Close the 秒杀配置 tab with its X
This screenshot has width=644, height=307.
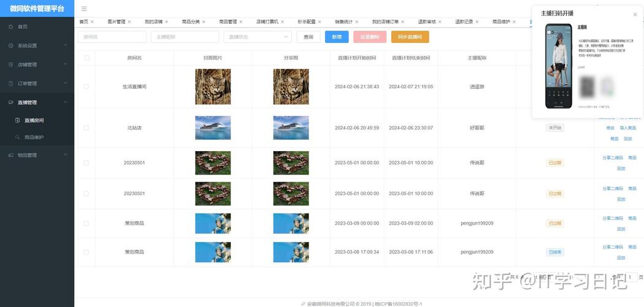(x=319, y=21)
